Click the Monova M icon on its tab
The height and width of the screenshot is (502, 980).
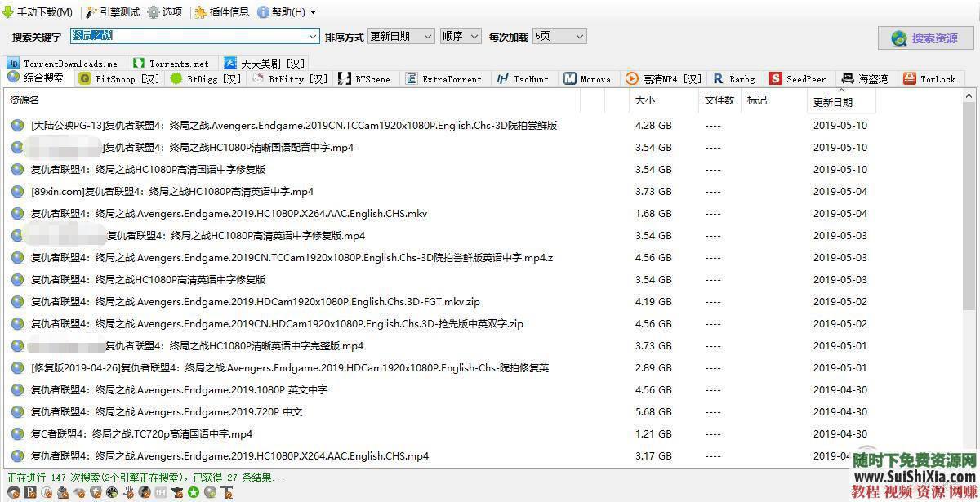point(570,78)
